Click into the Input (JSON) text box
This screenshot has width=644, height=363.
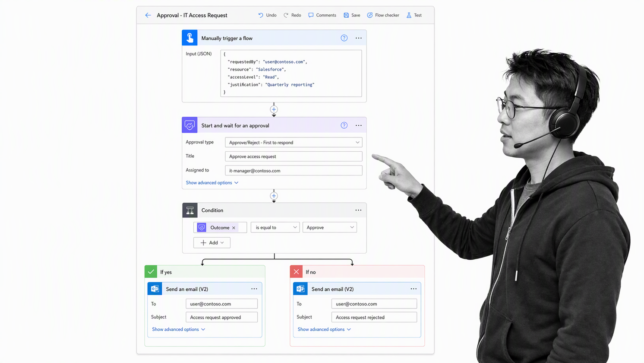point(291,73)
